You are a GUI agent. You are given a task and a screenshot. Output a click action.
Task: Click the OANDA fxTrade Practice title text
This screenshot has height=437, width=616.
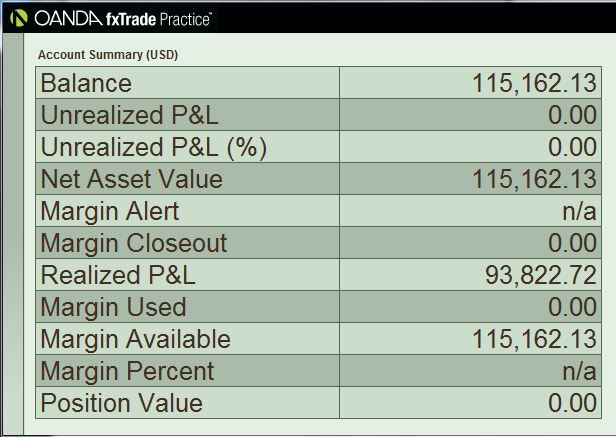coord(123,18)
